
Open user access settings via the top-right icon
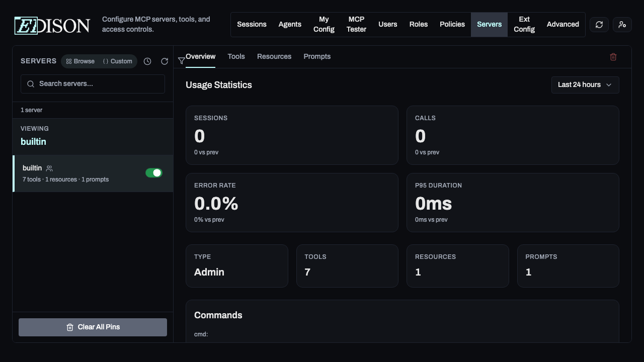click(x=622, y=24)
